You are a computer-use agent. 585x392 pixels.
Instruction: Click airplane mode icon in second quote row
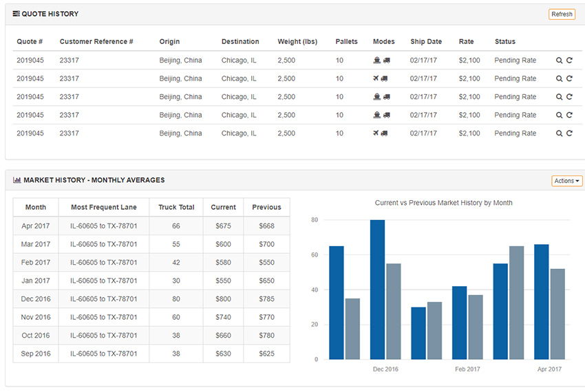(x=376, y=78)
